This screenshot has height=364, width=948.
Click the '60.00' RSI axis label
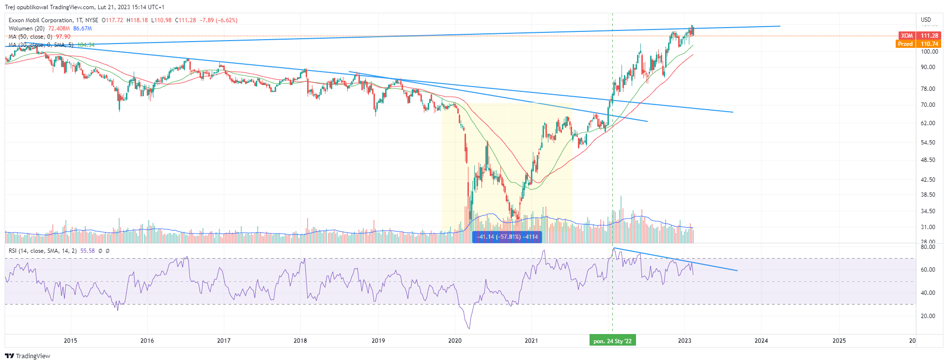pyautogui.click(x=927, y=270)
